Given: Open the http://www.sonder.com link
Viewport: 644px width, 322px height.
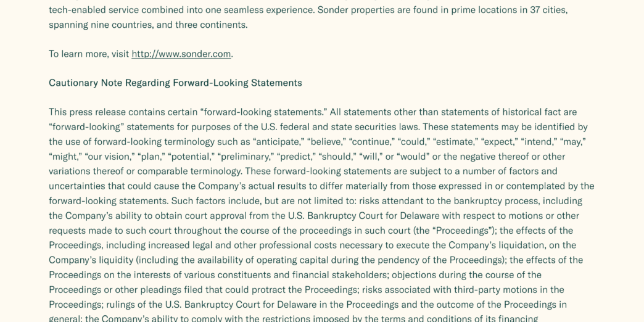Looking at the screenshot, I should pos(181,54).
